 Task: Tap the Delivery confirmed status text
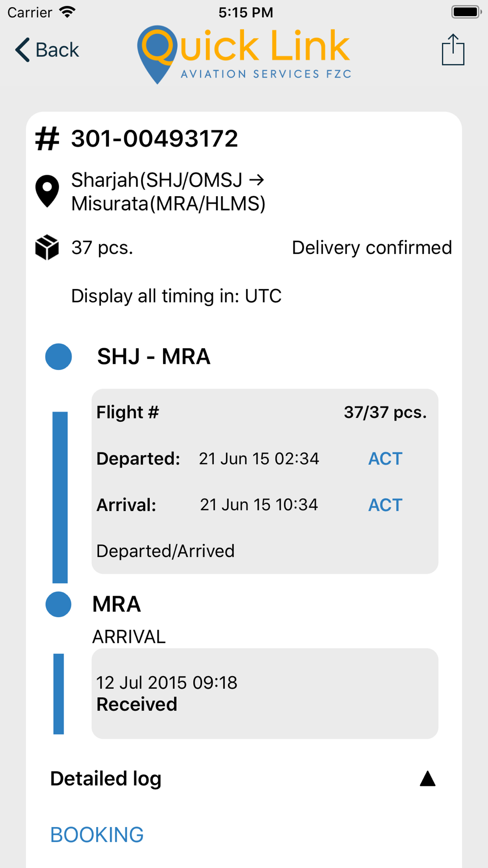[372, 248]
